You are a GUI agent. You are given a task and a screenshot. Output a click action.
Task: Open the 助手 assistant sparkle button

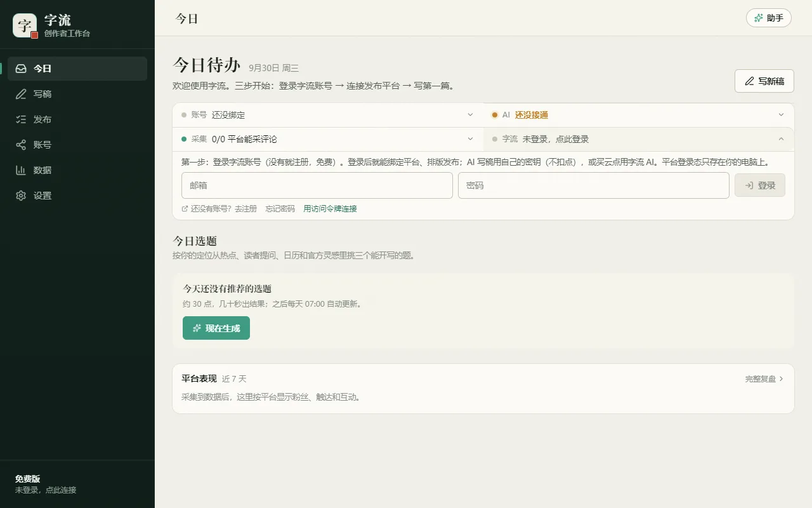tap(769, 18)
